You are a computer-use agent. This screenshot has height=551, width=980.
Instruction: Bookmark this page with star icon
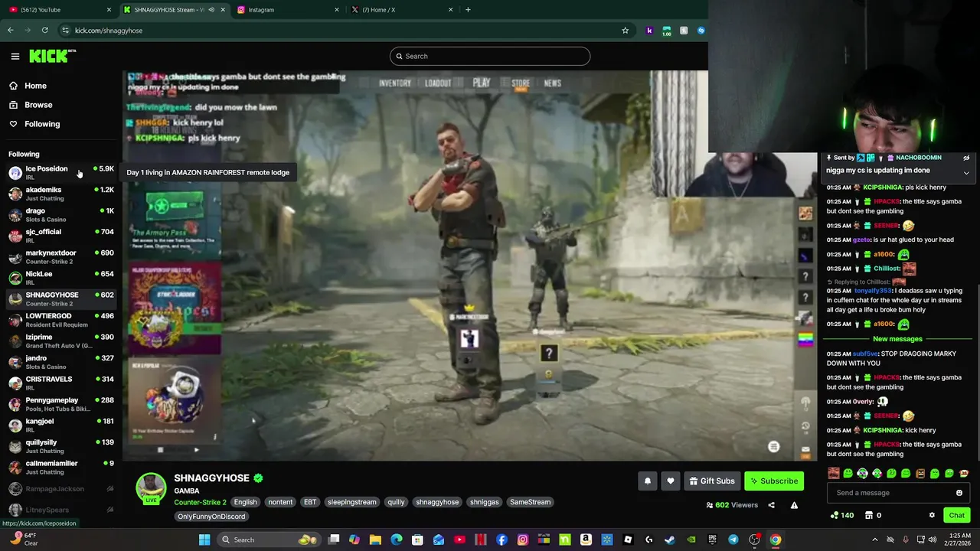click(x=626, y=31)
